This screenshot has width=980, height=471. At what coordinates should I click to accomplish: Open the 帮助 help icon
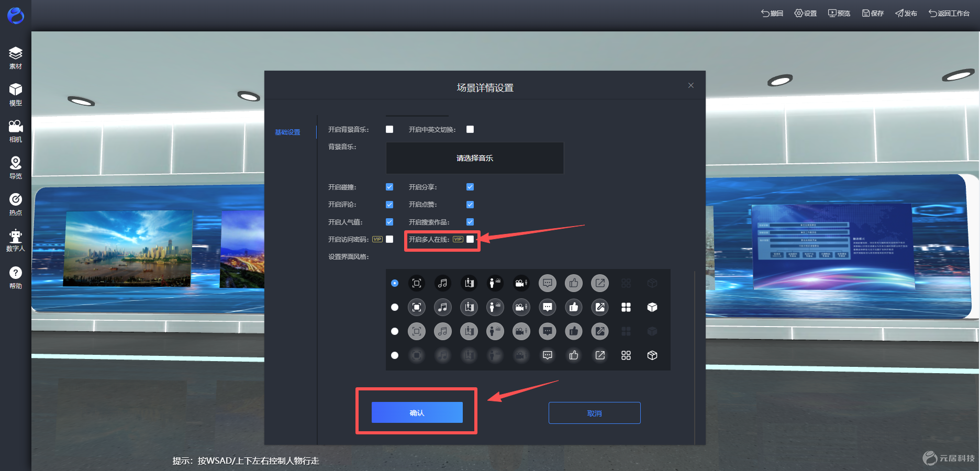click(16, 277)
